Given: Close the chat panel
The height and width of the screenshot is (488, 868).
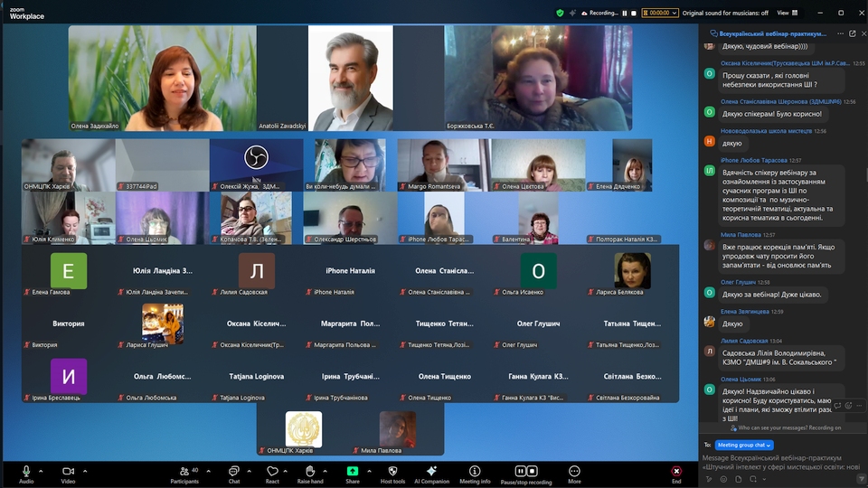Looking at the screenshot, I should tap(863, 33).
